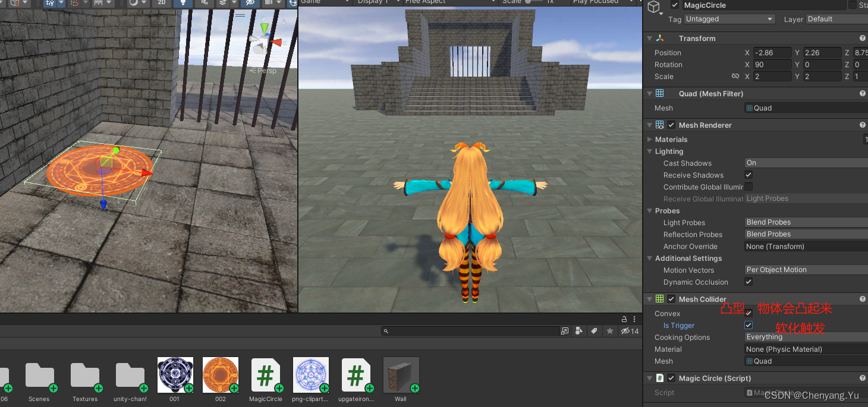
Task: Collapse the Mesh Collider component
Action: point(649,299)
